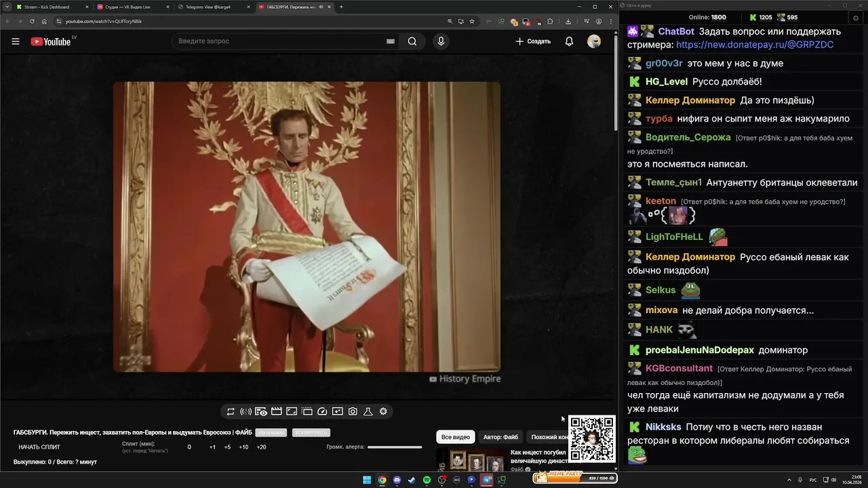The height and width of the screenshot is (488, 868).
Task: Click the clapperboard icon in player toolbar
Action: point(276,411)
